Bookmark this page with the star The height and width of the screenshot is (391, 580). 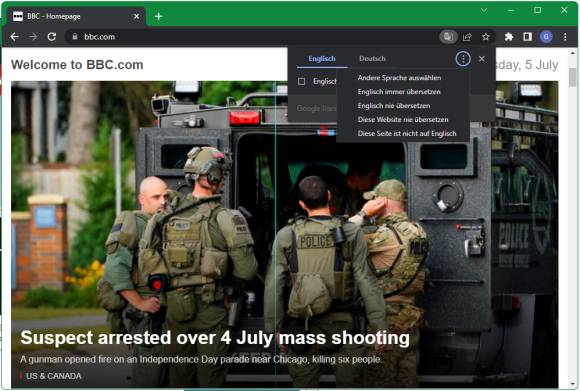click(486, 37)
